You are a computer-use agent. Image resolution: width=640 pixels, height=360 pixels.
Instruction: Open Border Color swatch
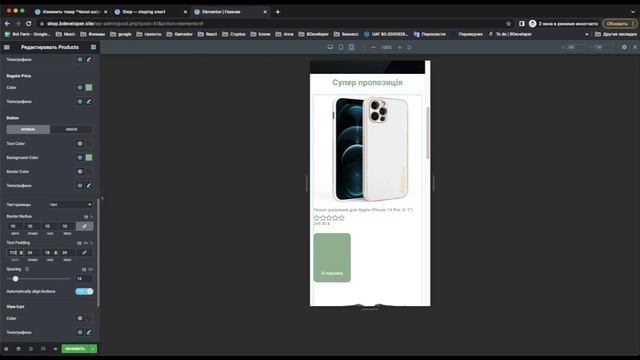89,171
